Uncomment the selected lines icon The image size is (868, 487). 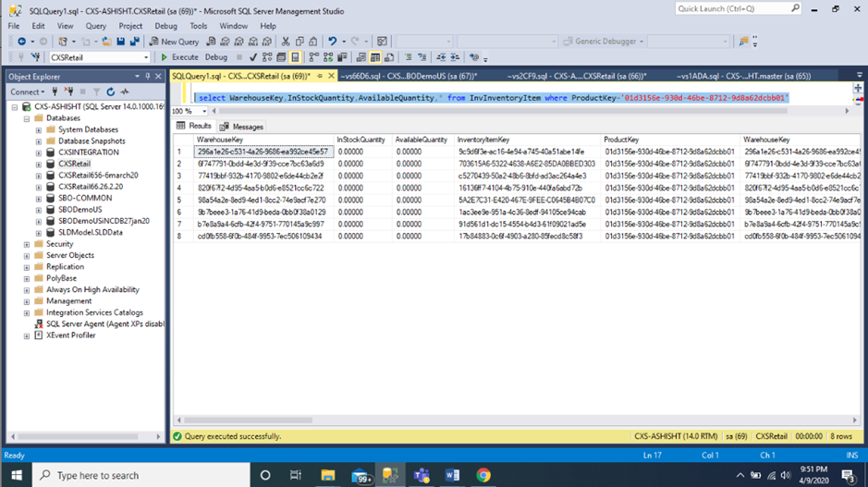pyautogui.click(x=422, y=57)
